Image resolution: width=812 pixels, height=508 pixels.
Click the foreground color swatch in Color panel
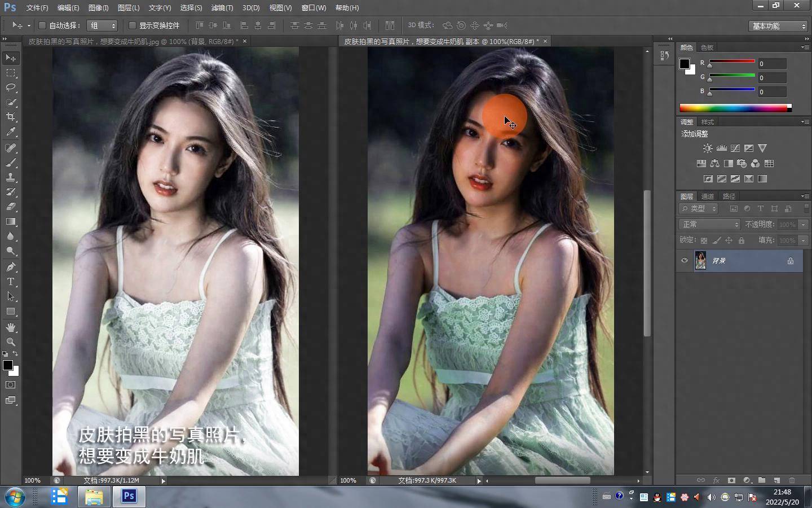(684, 63)
